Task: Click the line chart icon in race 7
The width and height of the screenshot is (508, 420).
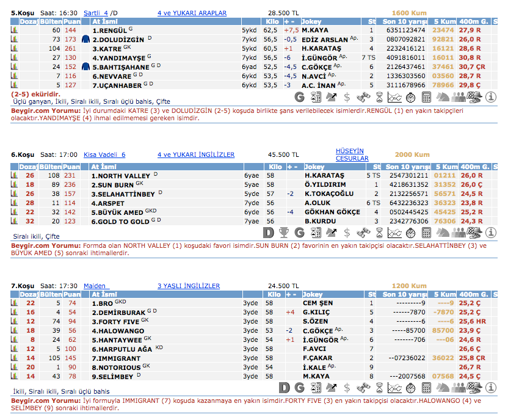Action: (395, 388)
